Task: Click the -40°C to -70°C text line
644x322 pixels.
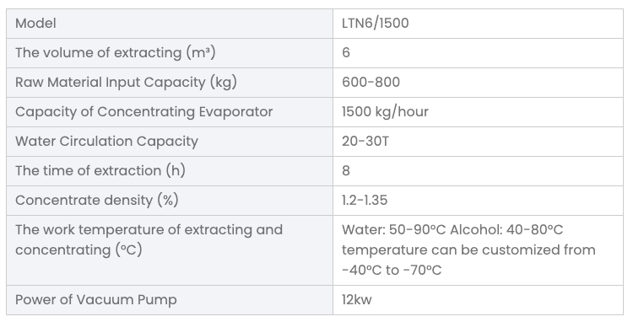Action: coord(392,271)
